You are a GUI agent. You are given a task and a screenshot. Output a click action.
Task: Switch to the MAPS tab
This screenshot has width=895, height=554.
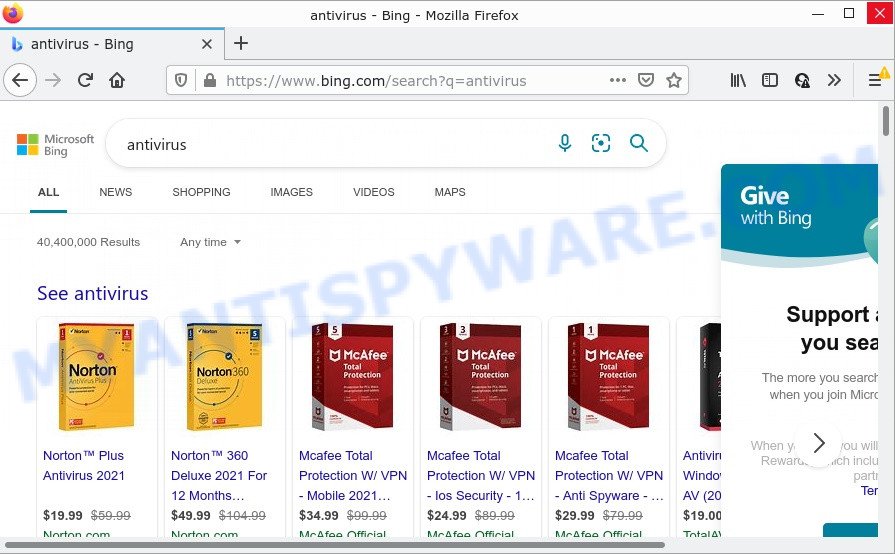[x=450, y=192]
